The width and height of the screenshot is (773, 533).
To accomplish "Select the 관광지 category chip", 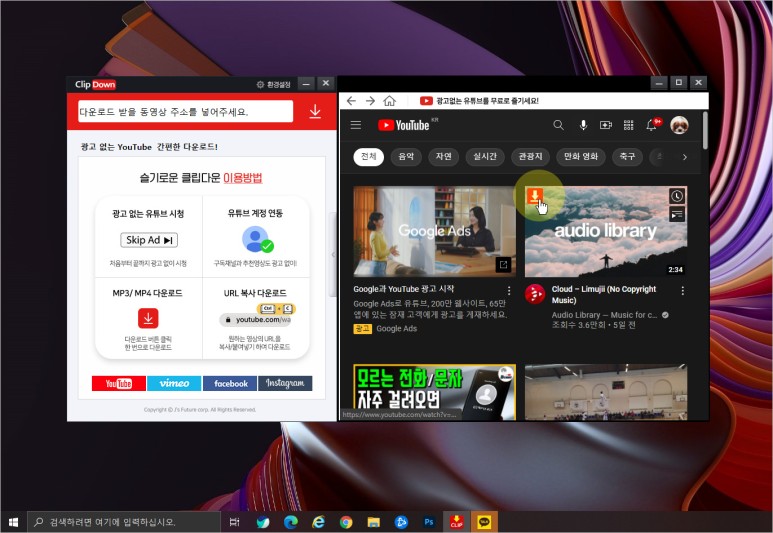I will tap(530, 157).
